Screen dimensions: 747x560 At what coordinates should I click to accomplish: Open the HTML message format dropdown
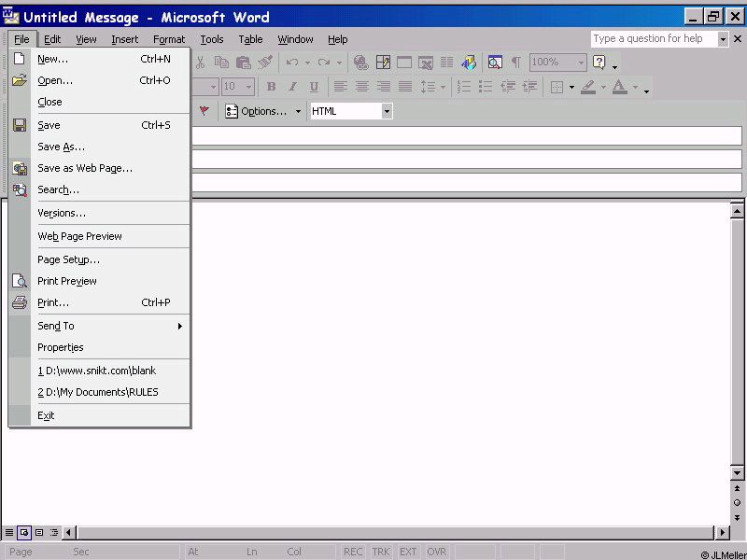pos(387,111)
